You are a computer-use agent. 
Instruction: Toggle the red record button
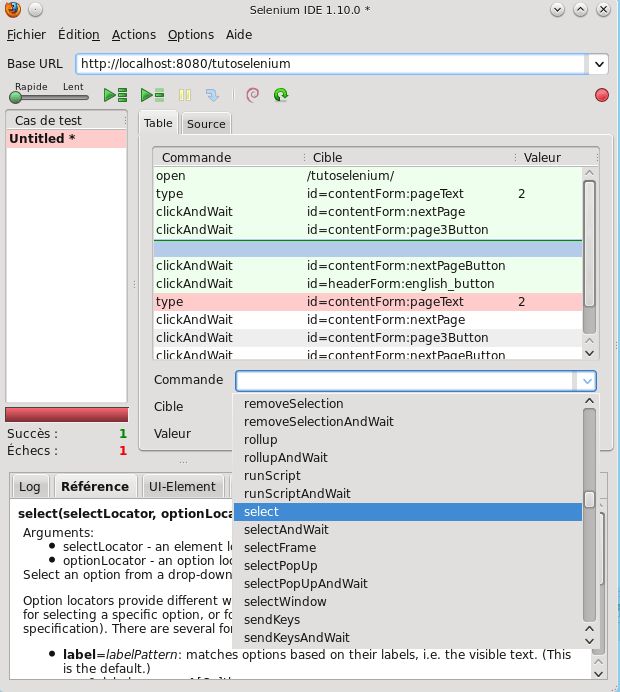602,95
